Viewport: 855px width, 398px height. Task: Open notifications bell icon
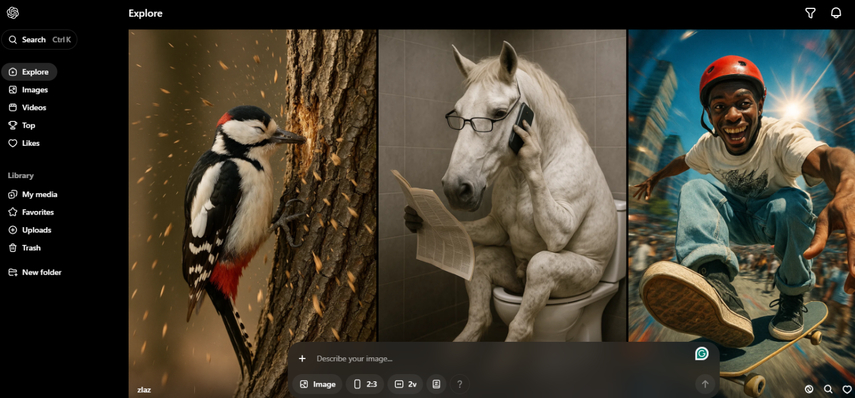pyautogui.click(x=835, y=13)
